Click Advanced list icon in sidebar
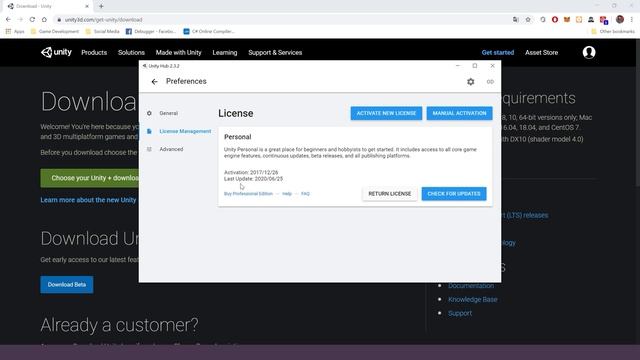 pyautogui.click(x=149, y=149)
